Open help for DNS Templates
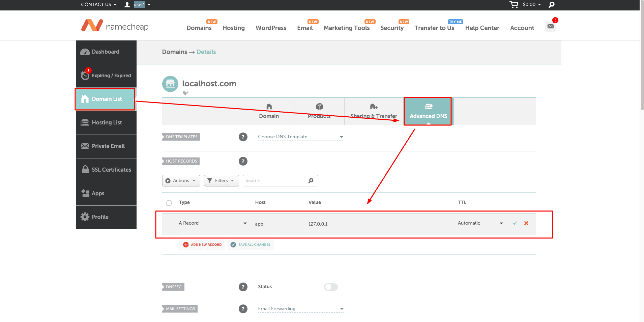 pyautogui.click(x=243, y=137)
